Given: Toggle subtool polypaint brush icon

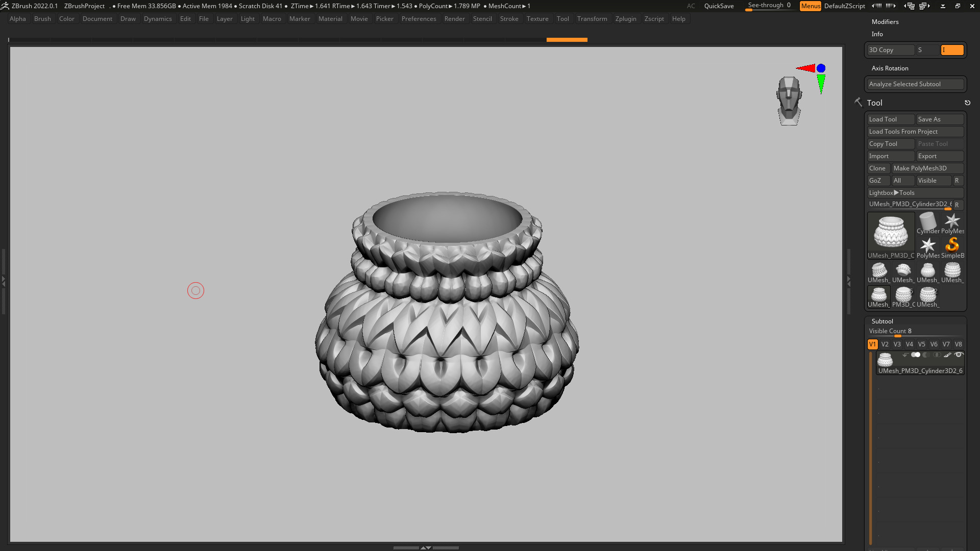Looking at the screenshot, I should tap(947, 355).
